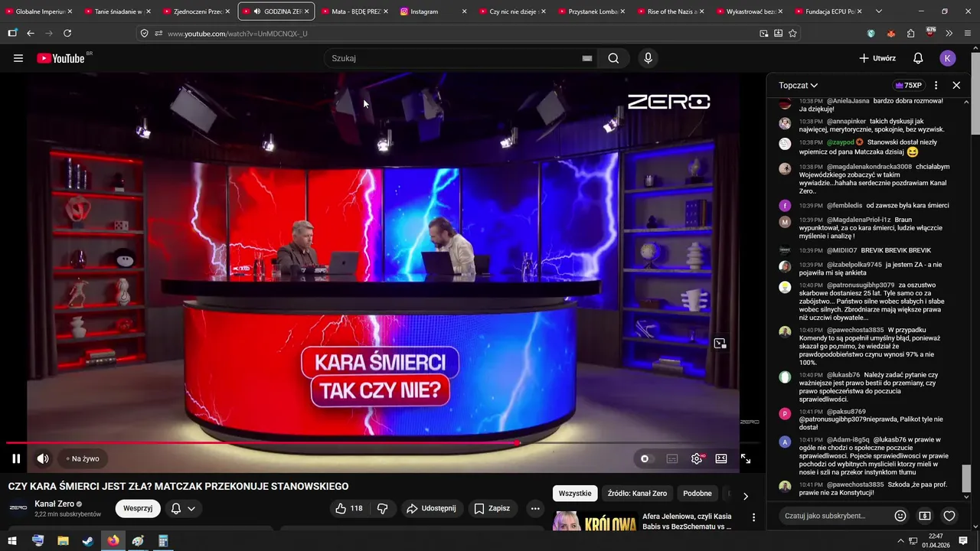Send a heart reaction in chat
This screenshot has width=980, height=551.
949,516
